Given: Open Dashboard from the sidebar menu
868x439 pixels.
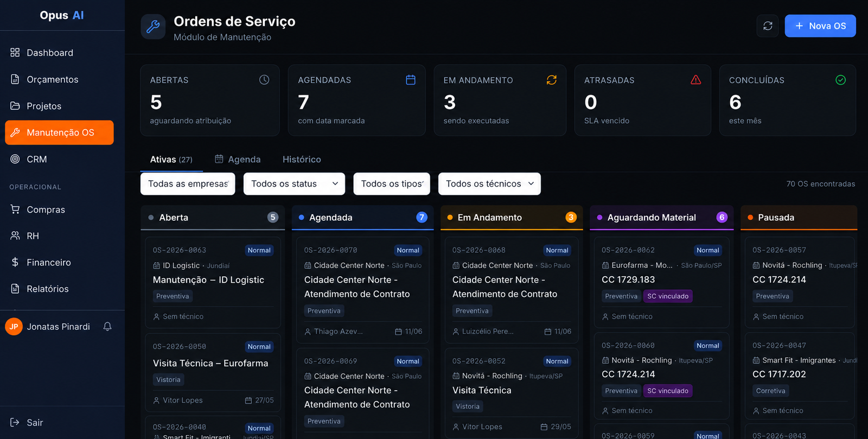Looking at the screenshot, I should [x=60, y=53].
